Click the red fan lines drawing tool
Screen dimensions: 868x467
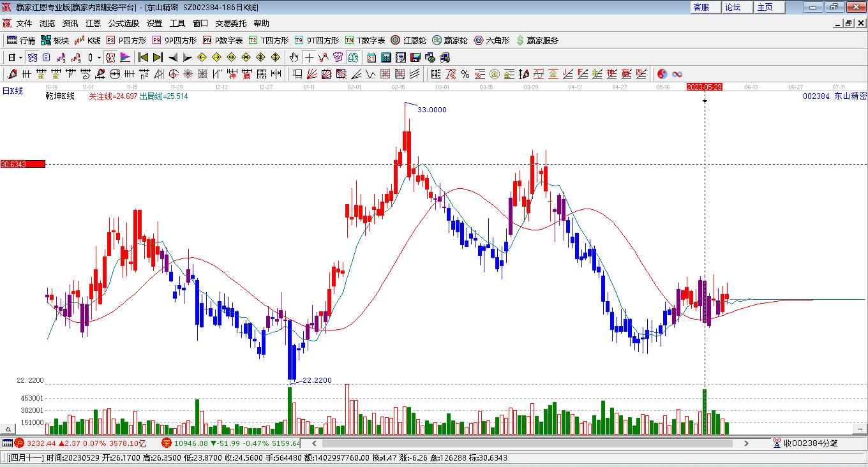[x=312, y=74]
